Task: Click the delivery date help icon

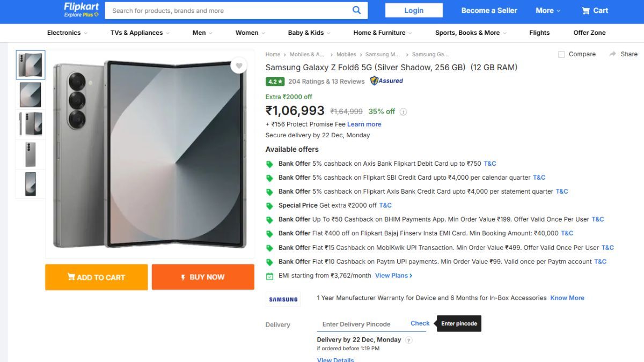Action: tap(409, 340)
